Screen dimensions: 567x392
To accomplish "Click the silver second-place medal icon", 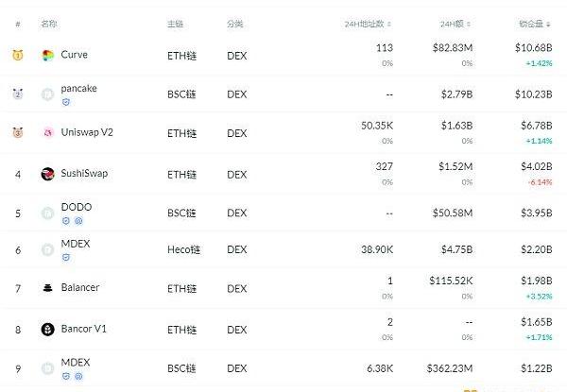I will [x=17, y=94].
